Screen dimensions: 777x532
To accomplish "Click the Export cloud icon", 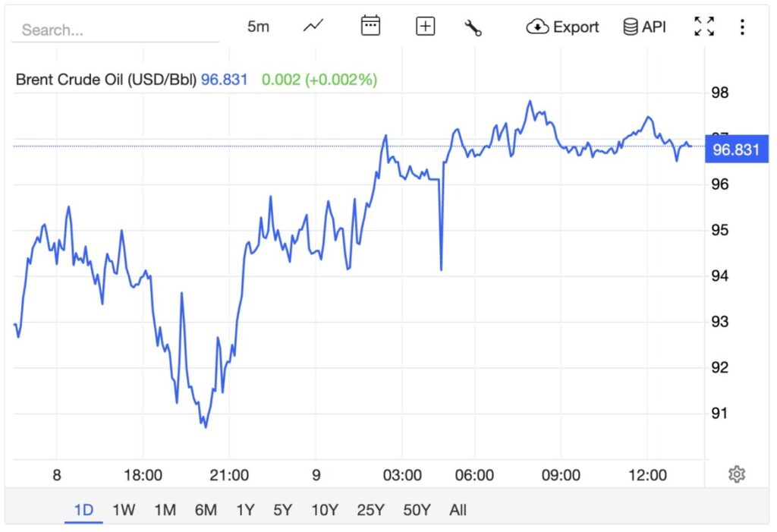I will [538, 26].
